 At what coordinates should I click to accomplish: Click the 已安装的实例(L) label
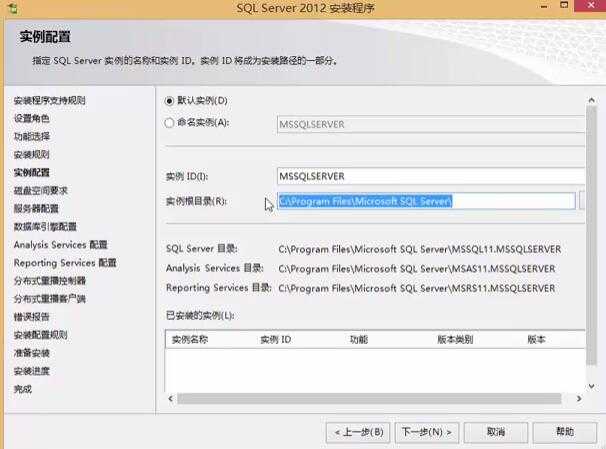click(200, 315)
